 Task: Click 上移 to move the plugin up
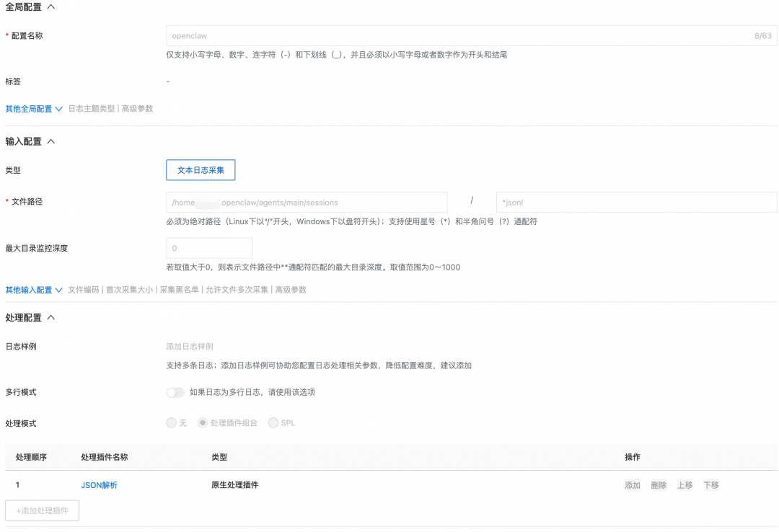pyautogui.click(x=685, y=485)
